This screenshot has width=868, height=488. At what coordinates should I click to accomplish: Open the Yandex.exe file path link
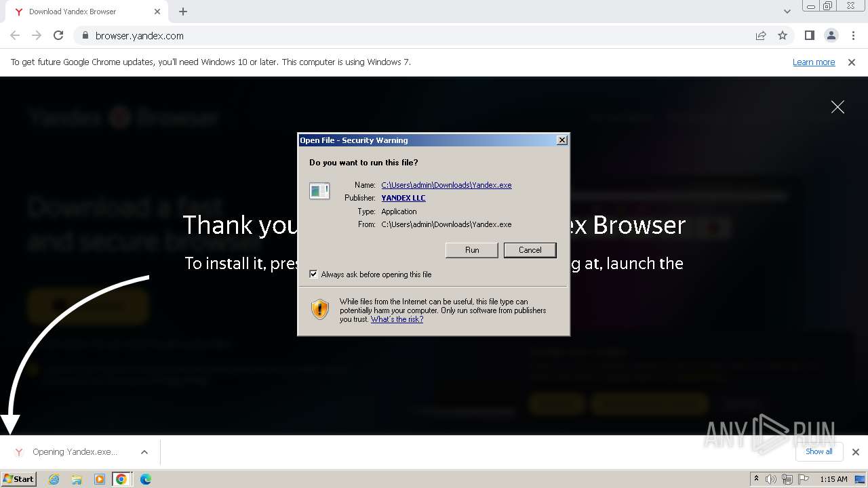point(446,185)
